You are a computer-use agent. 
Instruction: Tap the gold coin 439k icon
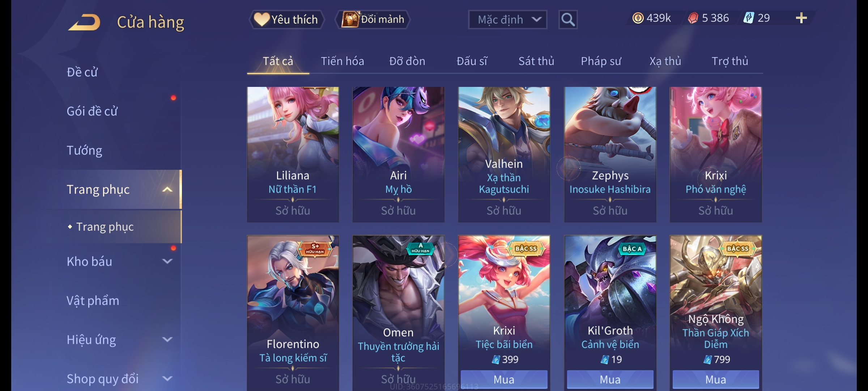638,18
